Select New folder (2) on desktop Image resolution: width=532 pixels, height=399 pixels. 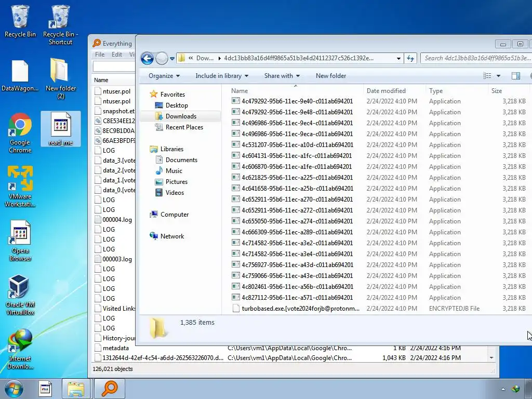tap(60, 79)
